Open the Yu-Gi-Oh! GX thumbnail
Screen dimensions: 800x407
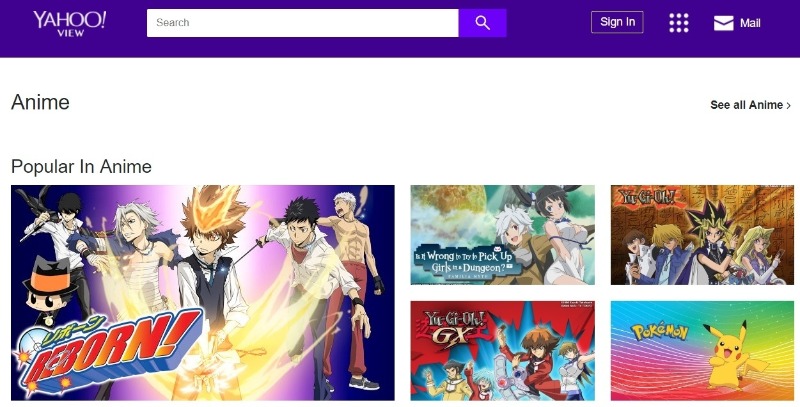pos(503,351)
